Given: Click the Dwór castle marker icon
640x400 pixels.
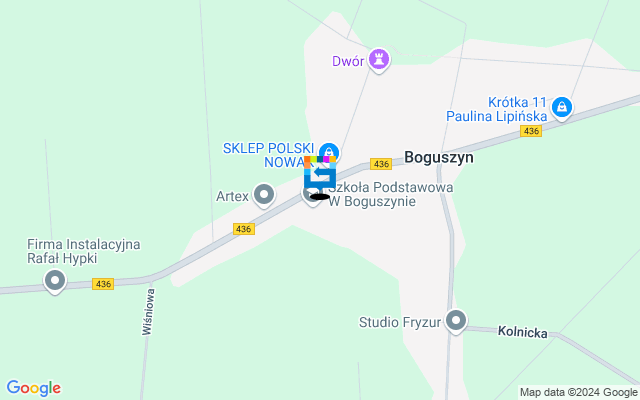Looking at the screenshot, I should tap(379, 61).
